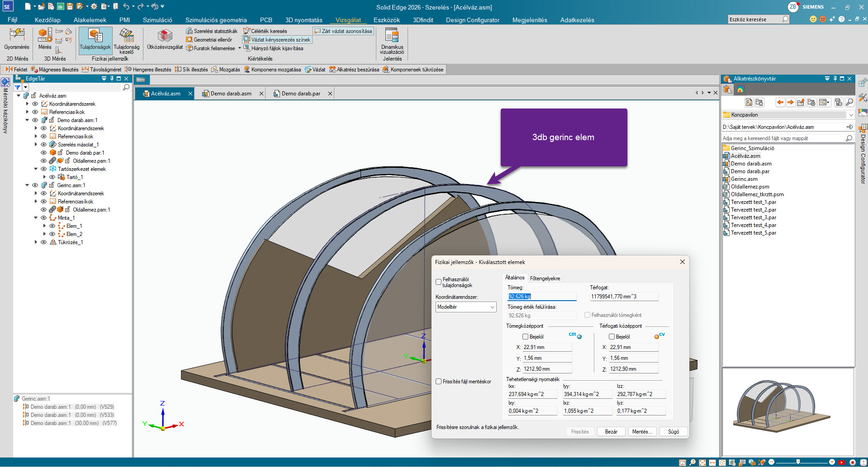This screenshot has width=868, height=467.
Task: Open the Tulajdonság kezelő tool
Action: (x=127, y=41)
